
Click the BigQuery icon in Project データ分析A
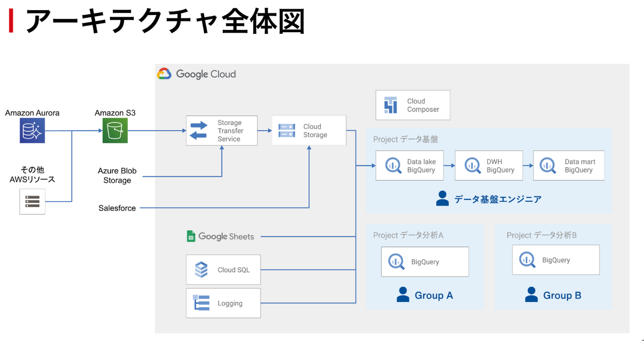(396, 262)
